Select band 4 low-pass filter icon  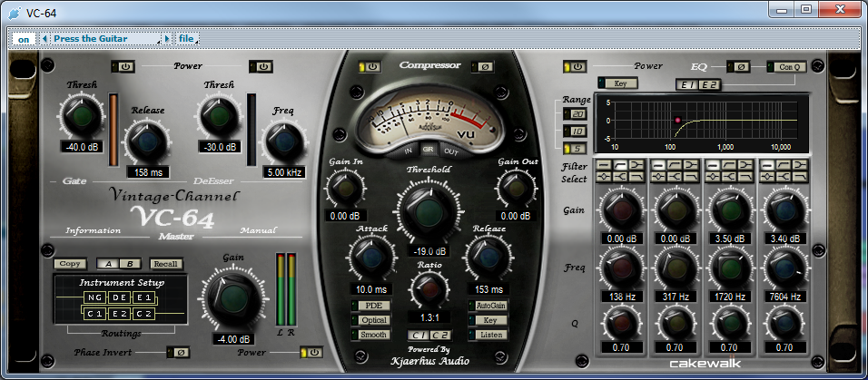tap(800, 177)
